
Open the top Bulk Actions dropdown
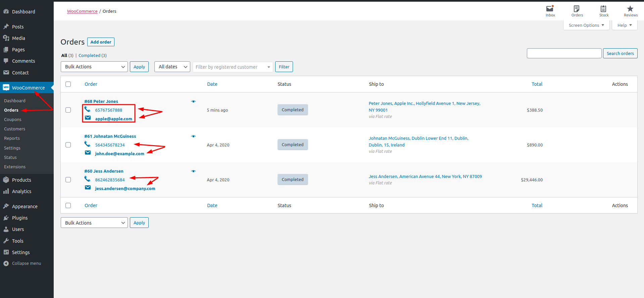pos(94,67)
